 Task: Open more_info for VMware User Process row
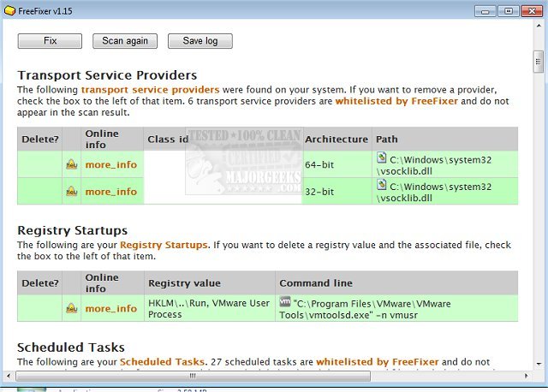click(111, 308)
